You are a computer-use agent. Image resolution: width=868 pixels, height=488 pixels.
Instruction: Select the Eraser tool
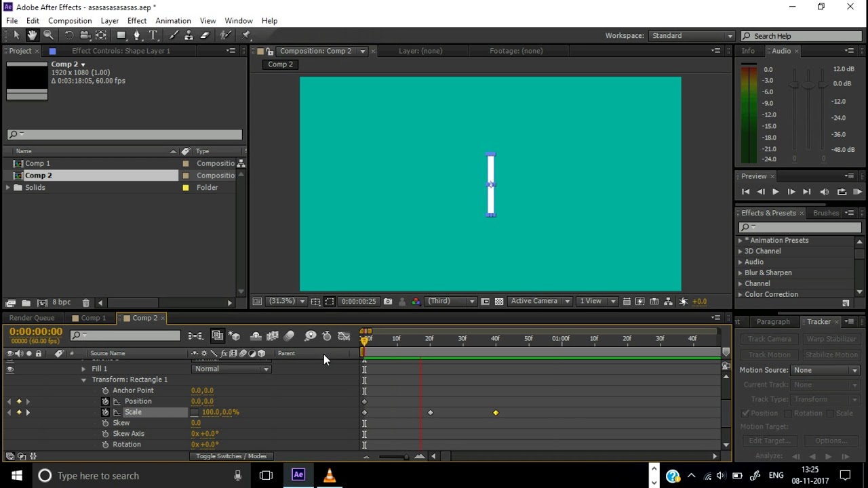click(x=205, y=35)
